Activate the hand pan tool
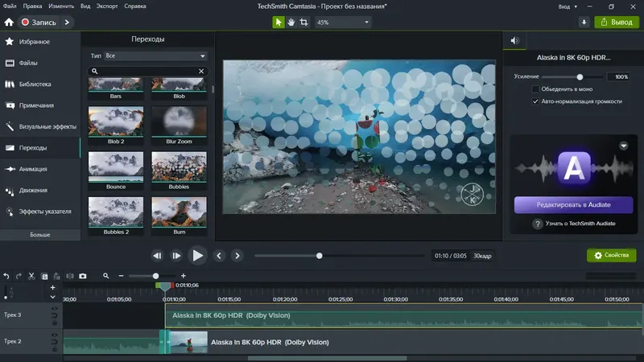 291,23
